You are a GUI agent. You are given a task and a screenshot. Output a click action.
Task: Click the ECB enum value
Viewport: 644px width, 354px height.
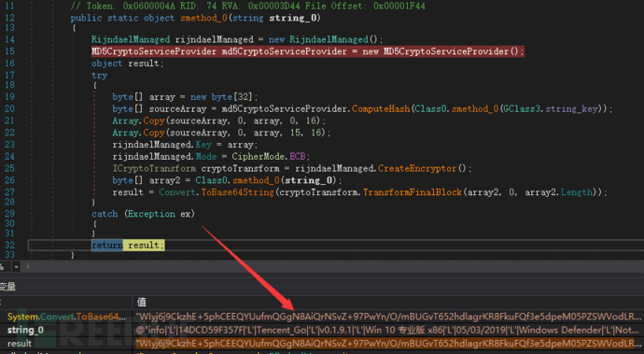coord(298,157)
